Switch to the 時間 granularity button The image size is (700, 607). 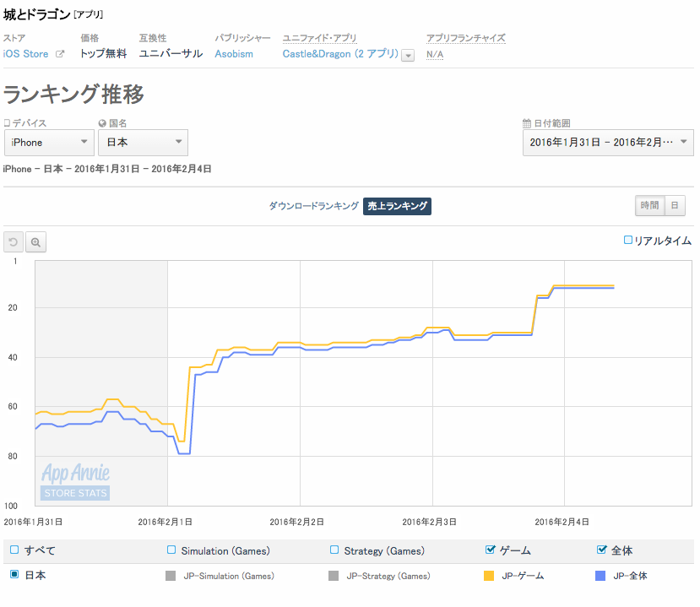pos(649,206)
